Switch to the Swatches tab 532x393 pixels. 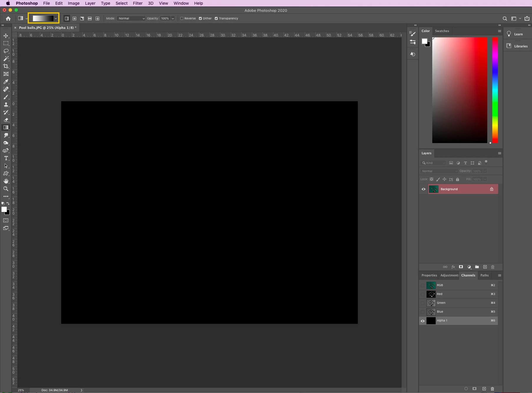click(x=442, y=31)
